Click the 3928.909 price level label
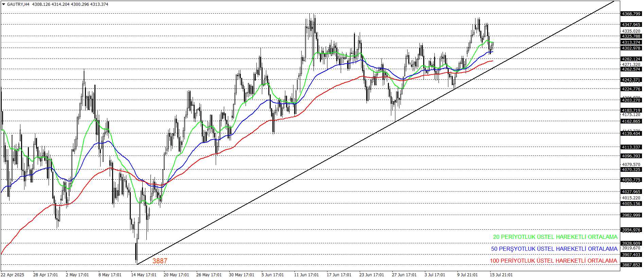644x279 pixels. click(631, 243)
